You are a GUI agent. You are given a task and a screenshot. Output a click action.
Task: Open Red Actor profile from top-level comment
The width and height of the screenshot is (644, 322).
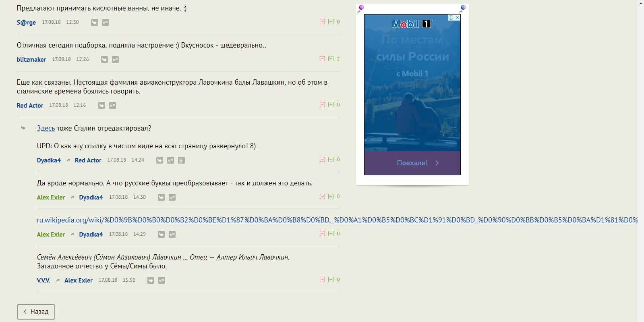tap(30, 106)
